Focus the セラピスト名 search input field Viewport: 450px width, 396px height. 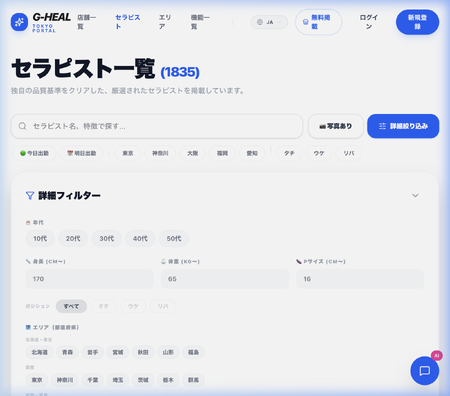(x=157, y=126)
